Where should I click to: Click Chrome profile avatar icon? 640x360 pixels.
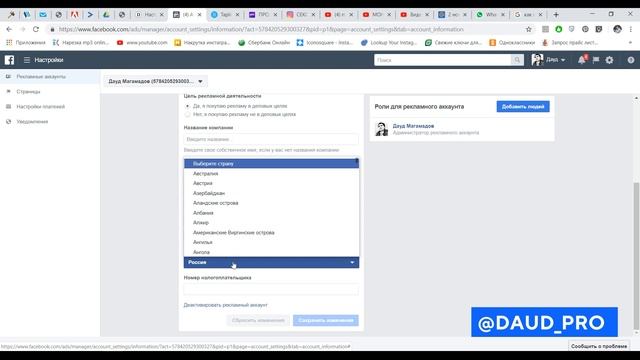point(617,29)
